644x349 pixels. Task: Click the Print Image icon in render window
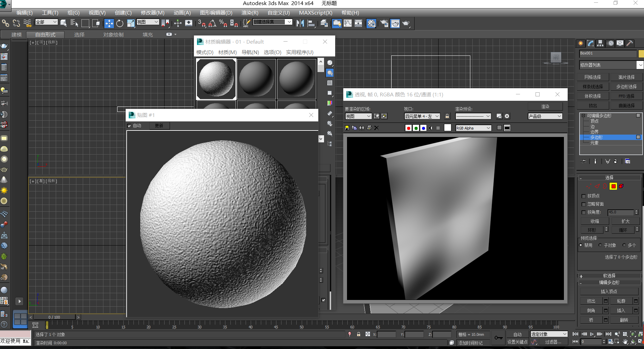[369, 128]
